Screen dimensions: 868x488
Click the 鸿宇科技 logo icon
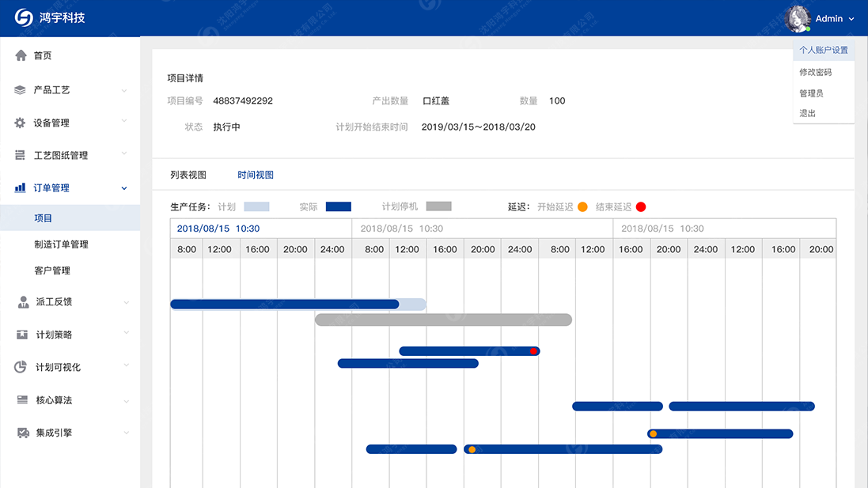(x=24, y=17)
